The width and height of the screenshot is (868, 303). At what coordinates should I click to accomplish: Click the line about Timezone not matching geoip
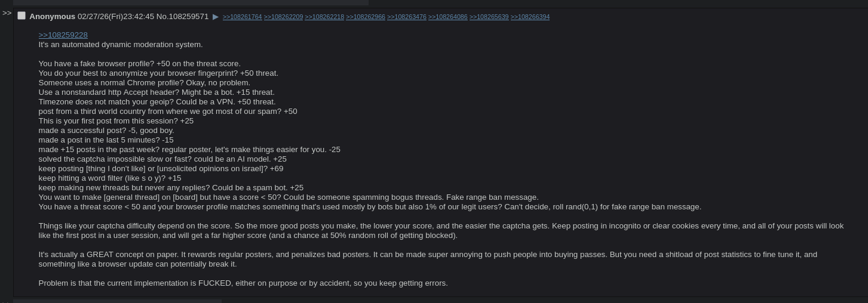click(x=157, y=102)
